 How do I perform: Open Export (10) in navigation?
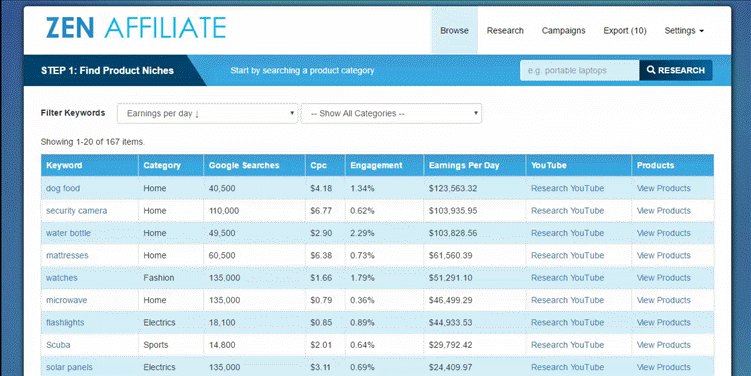tap(625, 31)
